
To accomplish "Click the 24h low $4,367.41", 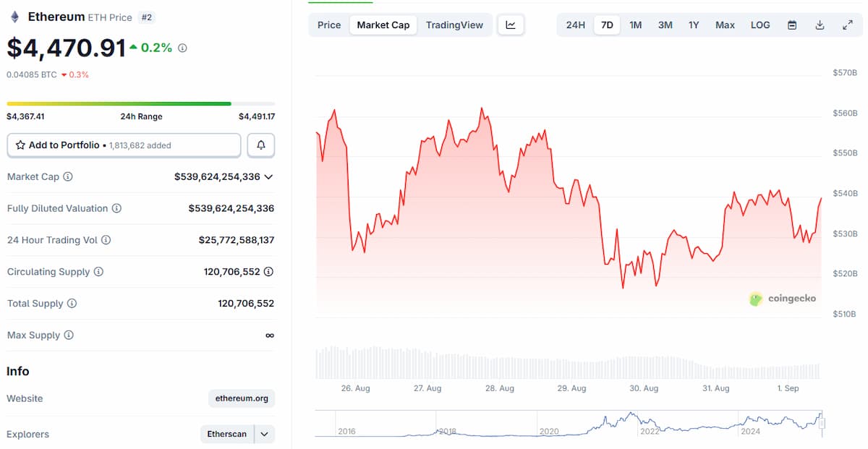I will click(25, 116).
